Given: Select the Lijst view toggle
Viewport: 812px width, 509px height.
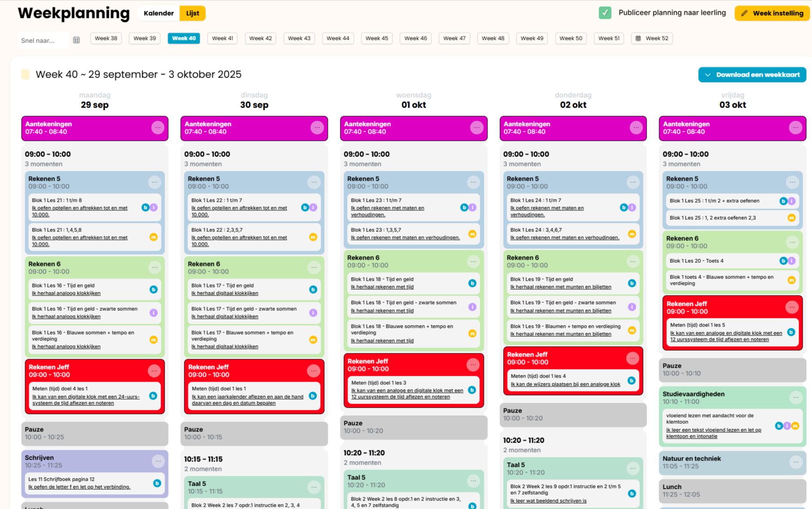Looking at the screenshot, I should pos(192,13).
